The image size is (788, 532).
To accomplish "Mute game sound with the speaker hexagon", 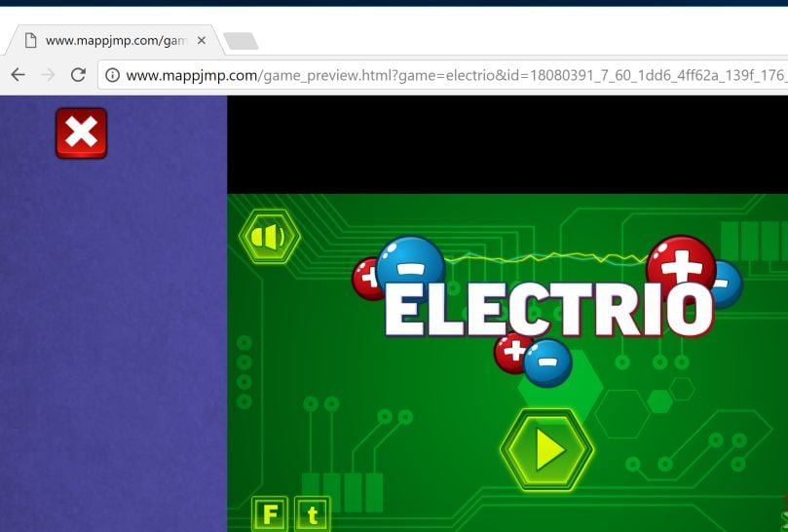I will coord(270,237).
